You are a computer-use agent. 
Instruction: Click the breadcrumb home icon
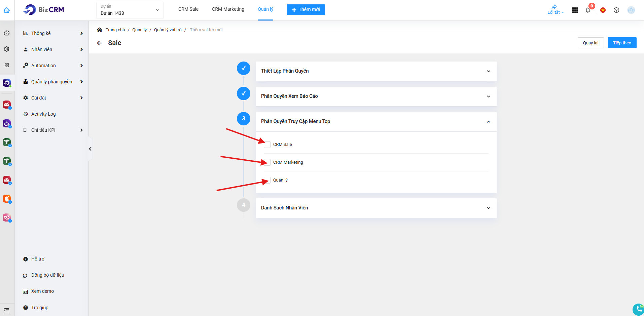coord(100,30)
